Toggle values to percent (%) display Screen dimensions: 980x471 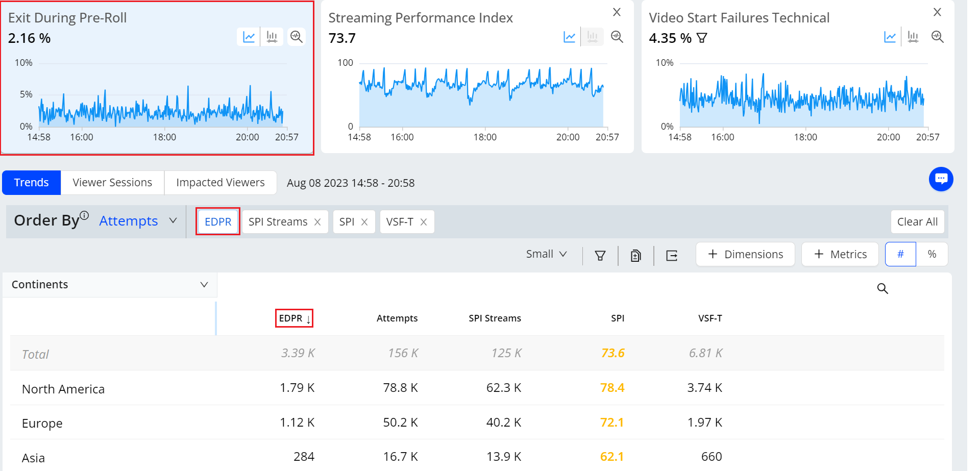click(x=932, y=254)
